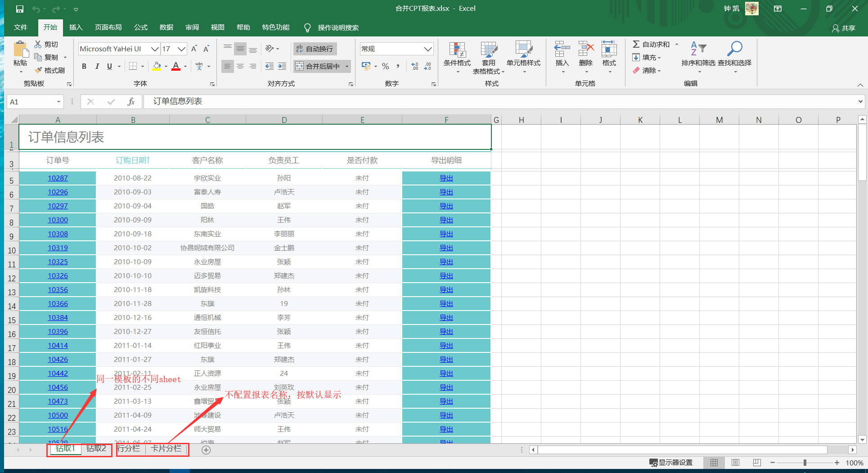
Task: Click the Sort and Filter icon
Action: click(x=698, y=49)
